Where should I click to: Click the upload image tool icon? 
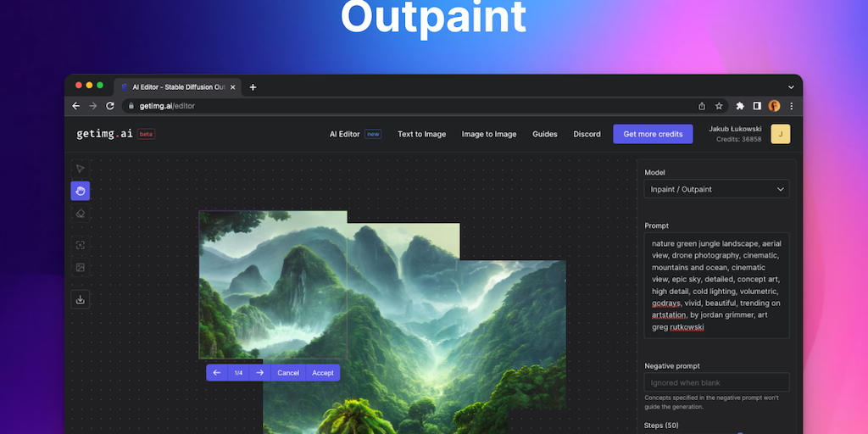tap(81, 267)
